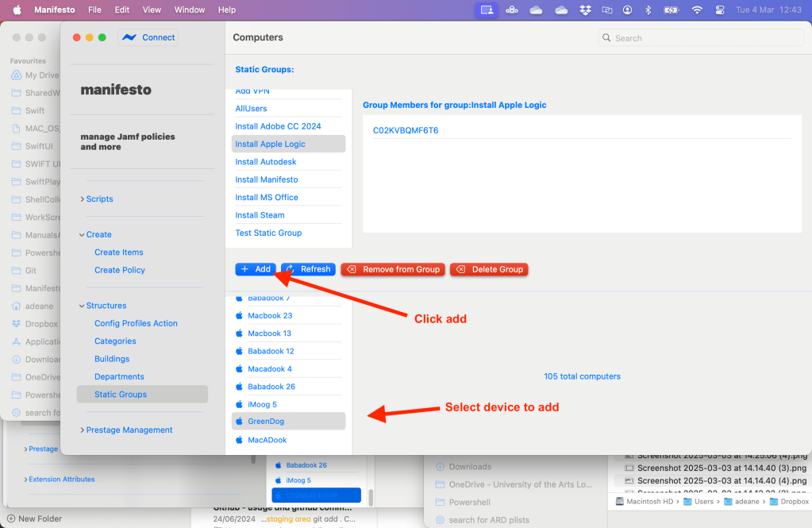Collapse the Structures section

coord(83,306)
